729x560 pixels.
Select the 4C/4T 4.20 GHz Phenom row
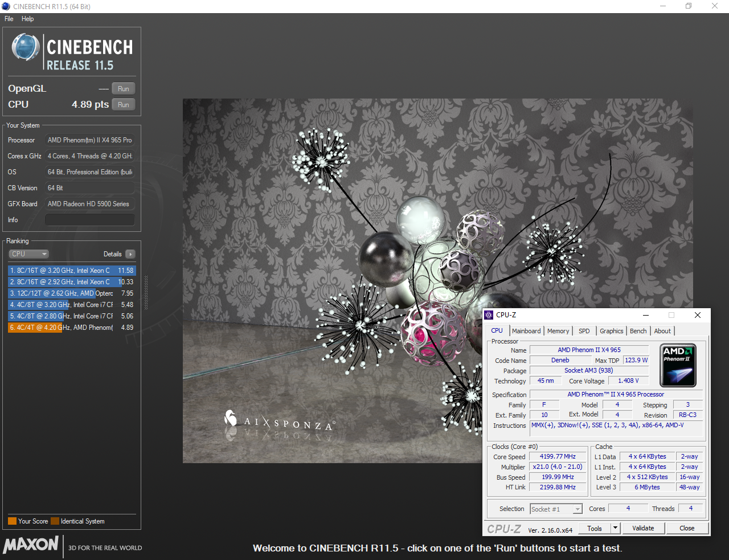pyautogui.click(x=72, y=328)
